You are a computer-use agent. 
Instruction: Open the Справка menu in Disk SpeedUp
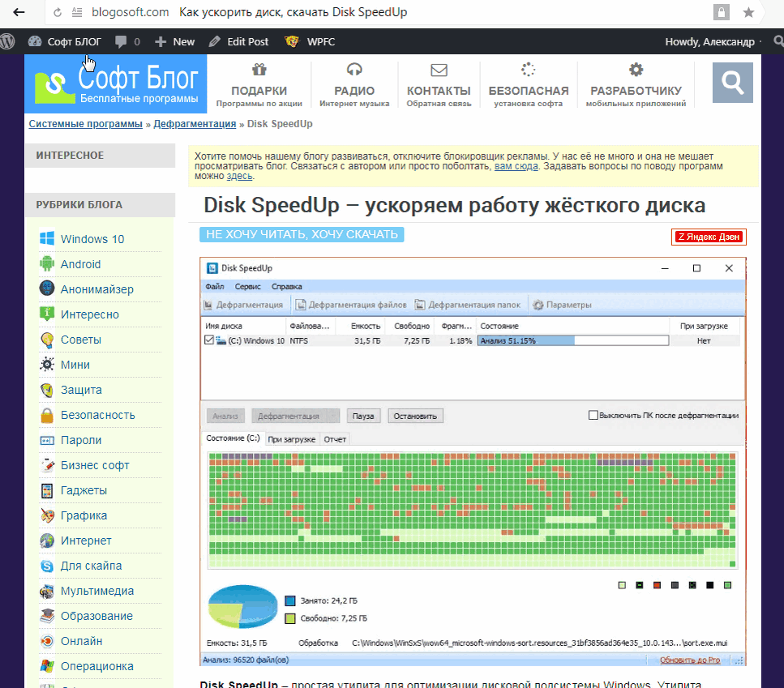286,286
